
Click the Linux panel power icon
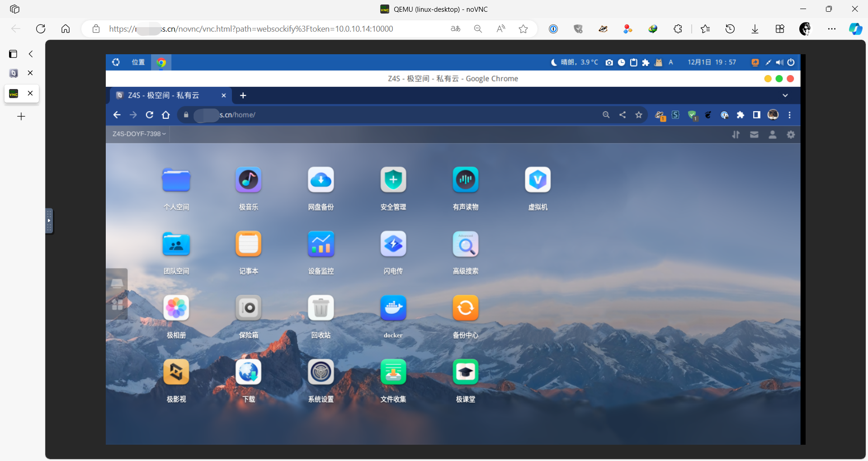tap(791, 62)
